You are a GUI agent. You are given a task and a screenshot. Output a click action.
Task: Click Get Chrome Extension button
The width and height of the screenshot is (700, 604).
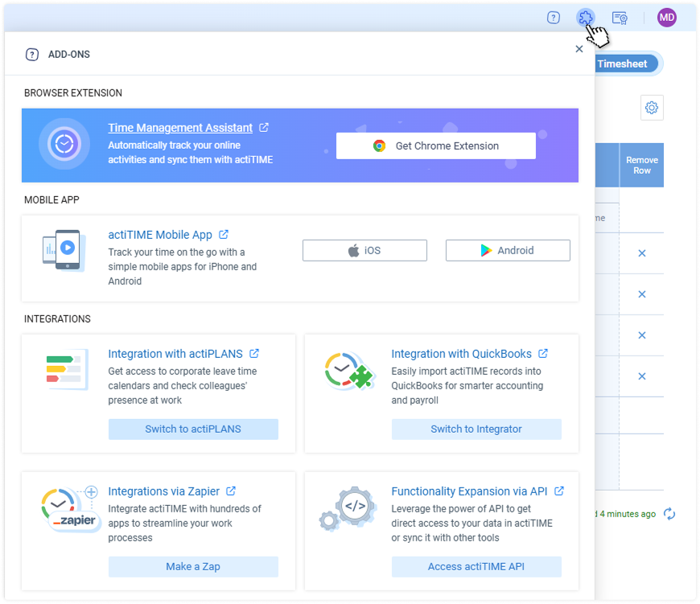pyautogui.click(x=435, y=146)
